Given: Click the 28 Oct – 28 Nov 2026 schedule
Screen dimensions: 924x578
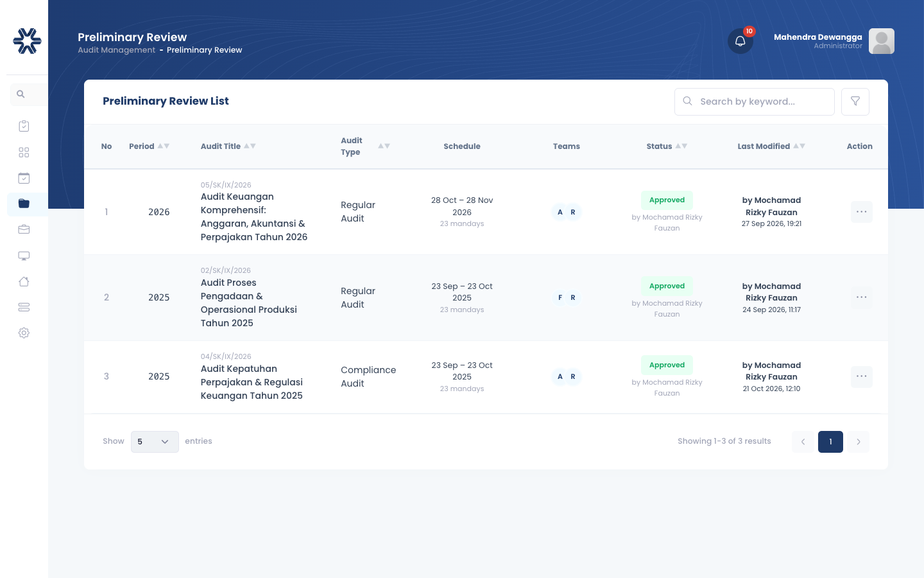Looking at the screenshot, I should coord(462,206).
